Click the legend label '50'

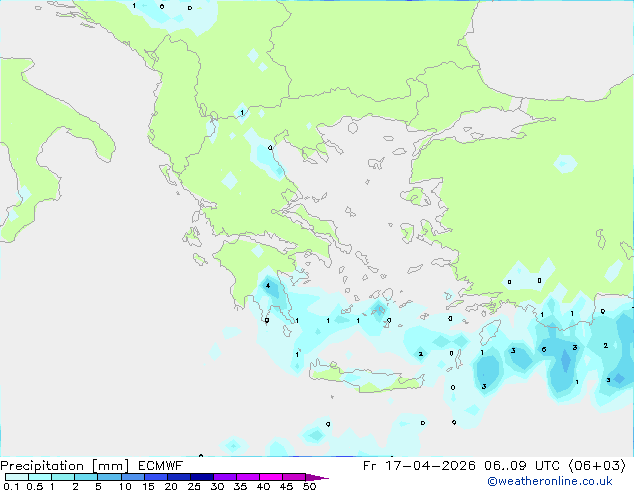coord(309,486)
